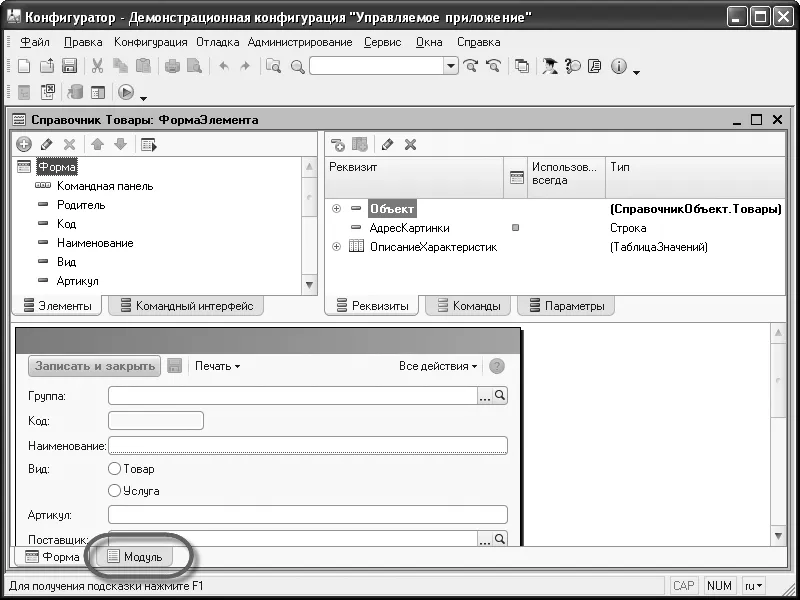Switch to the Командный интерфейс tab

(186, 306)
